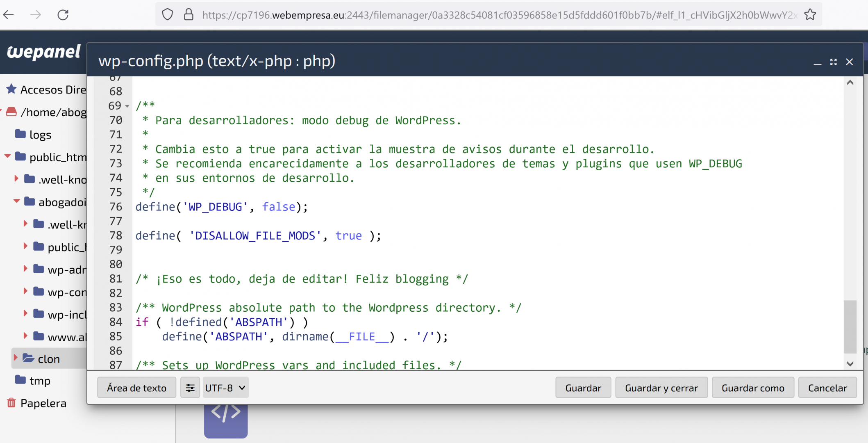Expand the public_ subfolder arrow under abogadoi

point(25,247)
